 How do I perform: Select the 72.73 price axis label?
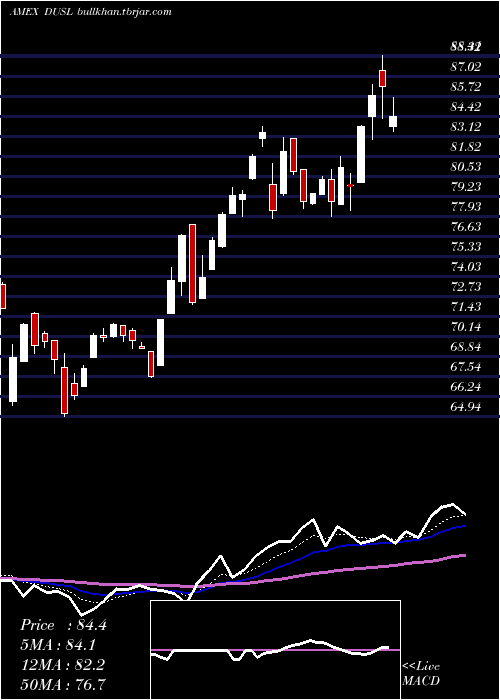(466, 287)
